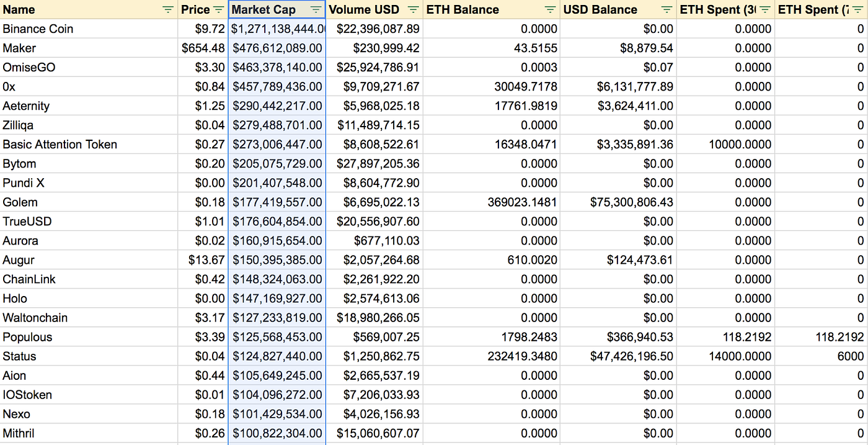
Task: Select USD balance $47,426,196.50
Action: (618, 356)
